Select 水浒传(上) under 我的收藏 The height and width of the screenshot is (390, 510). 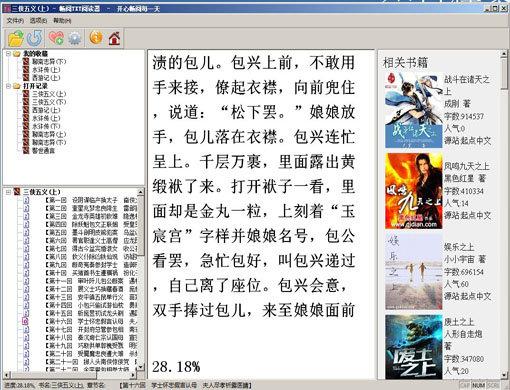[x=46, y=70]
